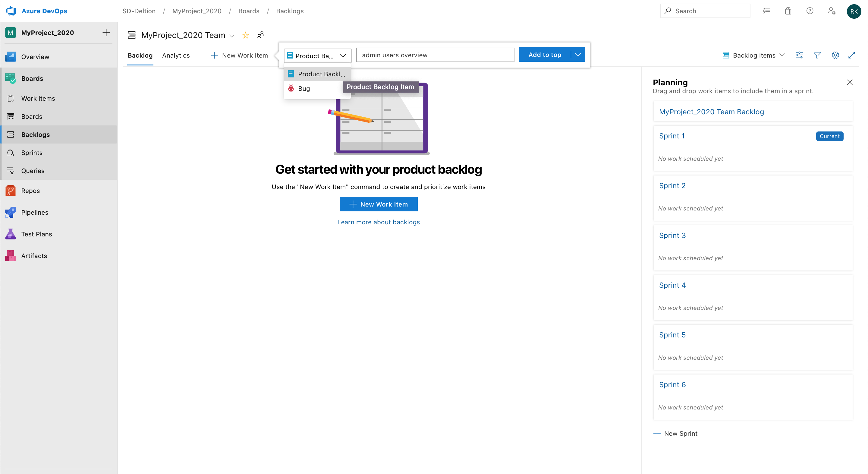Screen dimensions: 868x474
Task: Click the plus icon next to MyProject_2020
Action: point(106,32)
